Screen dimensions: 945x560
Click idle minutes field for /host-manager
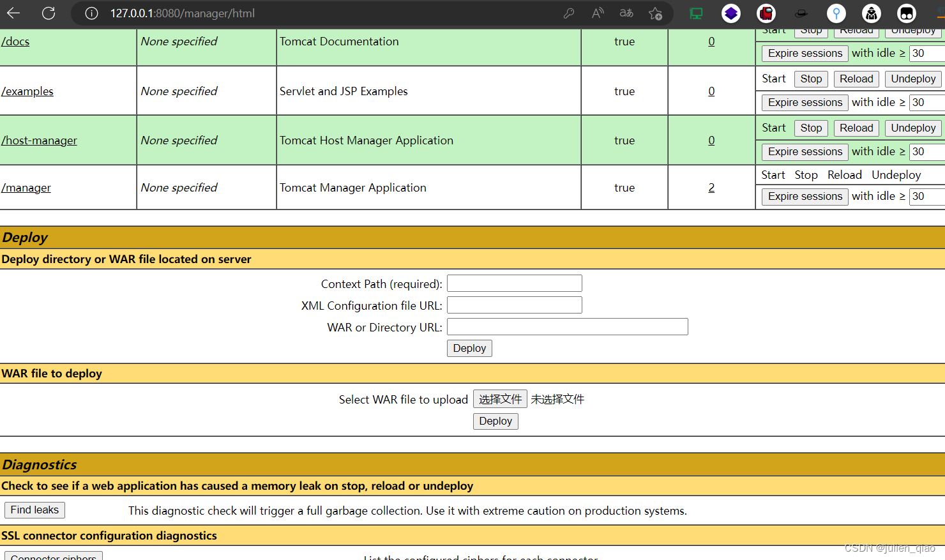click(x=927, y=151)
